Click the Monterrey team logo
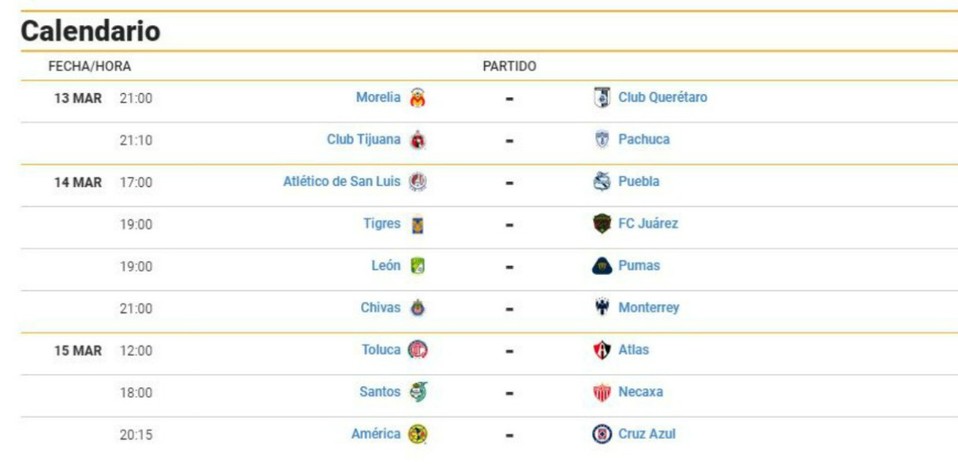Screen dimensions: 958x475 pos(602,307)
